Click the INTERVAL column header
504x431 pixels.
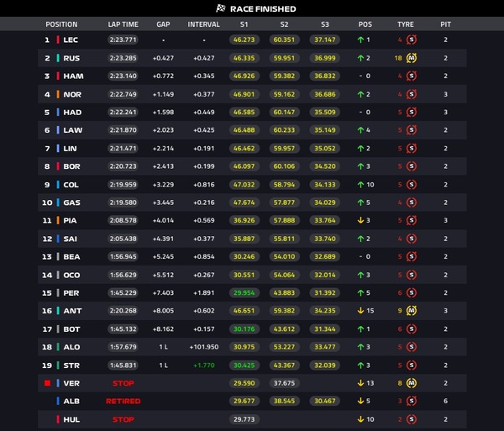point(204,24)
